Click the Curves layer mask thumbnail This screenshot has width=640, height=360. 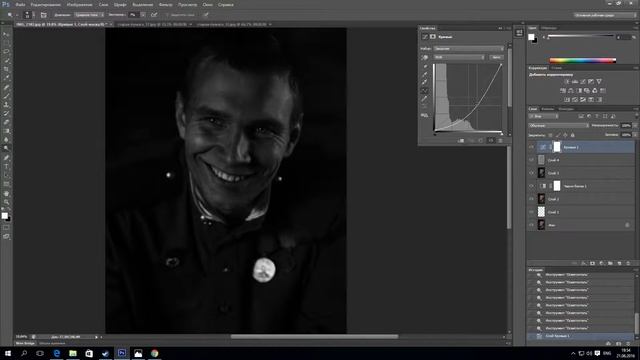(x=557, y=147)
